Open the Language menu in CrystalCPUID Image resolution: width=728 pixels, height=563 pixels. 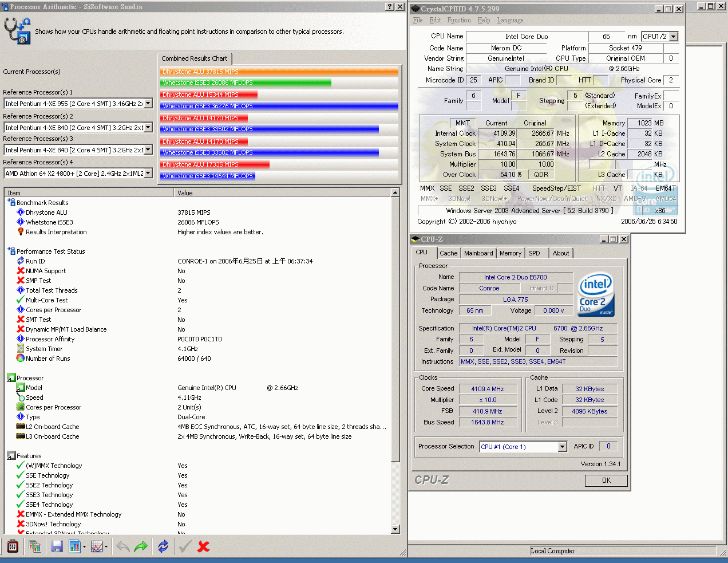pos(510,20)
